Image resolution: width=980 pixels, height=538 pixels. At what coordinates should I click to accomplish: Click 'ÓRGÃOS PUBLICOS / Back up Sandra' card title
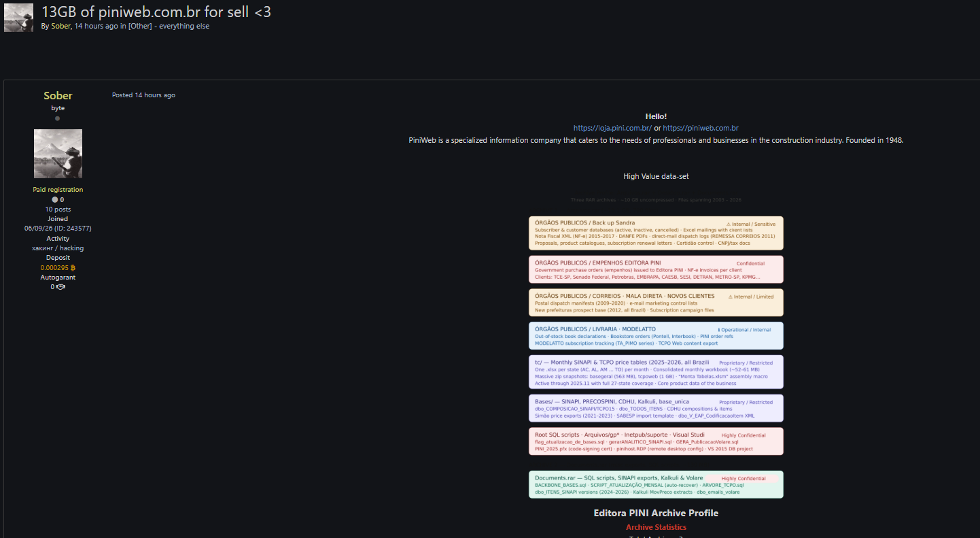pyautogui.click(x=585, y=223)
